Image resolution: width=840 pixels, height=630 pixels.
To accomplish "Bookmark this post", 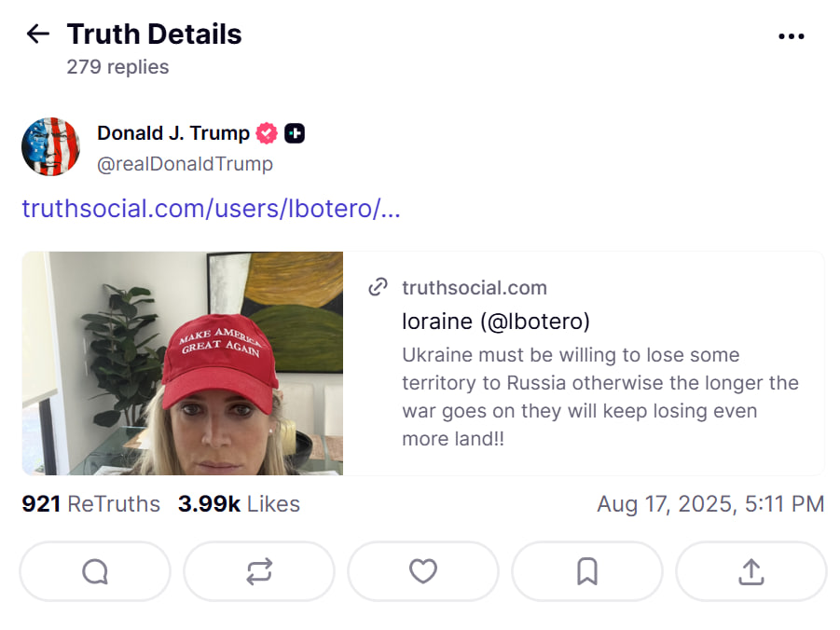I will click(x=587, y=571).
